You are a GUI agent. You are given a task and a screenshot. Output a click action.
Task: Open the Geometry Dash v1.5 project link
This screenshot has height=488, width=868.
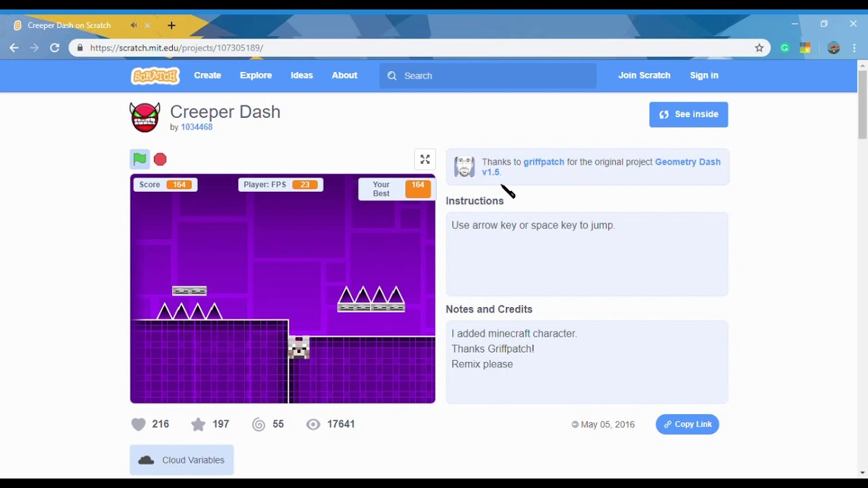(x=687, y=162)
